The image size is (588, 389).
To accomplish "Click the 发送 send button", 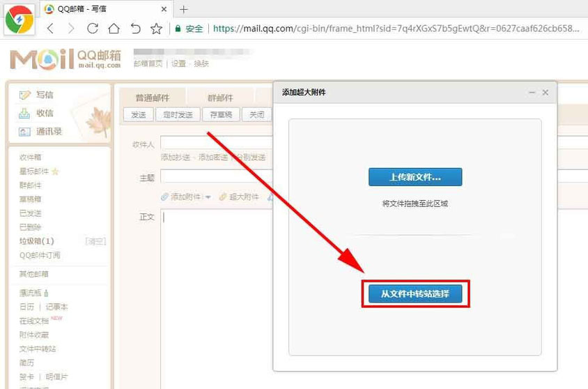I will (x=139, y=115).
